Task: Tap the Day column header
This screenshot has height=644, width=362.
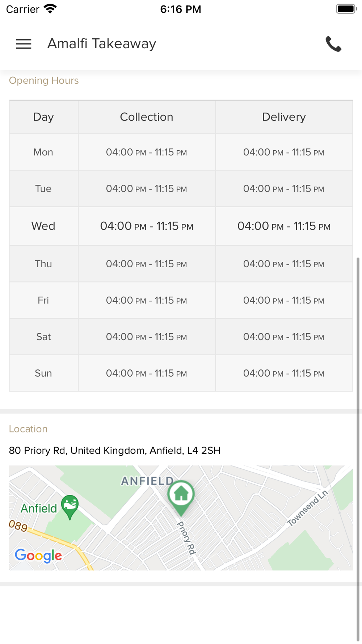Action: coord(43,117)
